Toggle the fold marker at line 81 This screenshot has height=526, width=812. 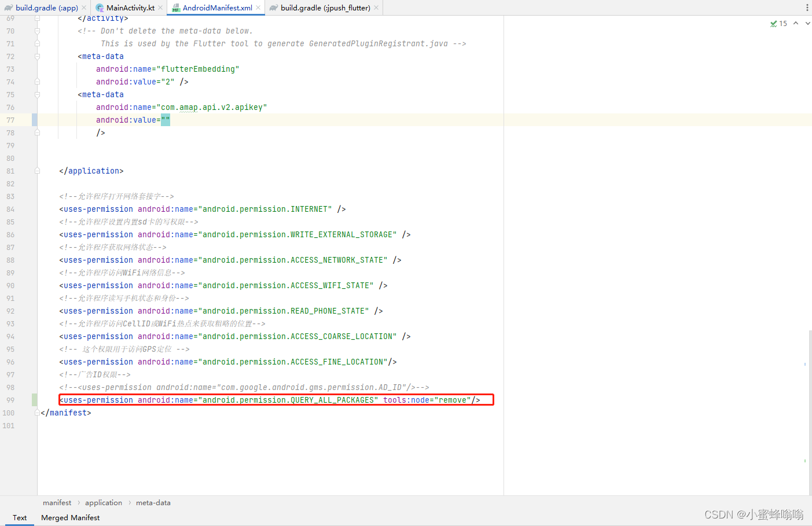[37, 171]
